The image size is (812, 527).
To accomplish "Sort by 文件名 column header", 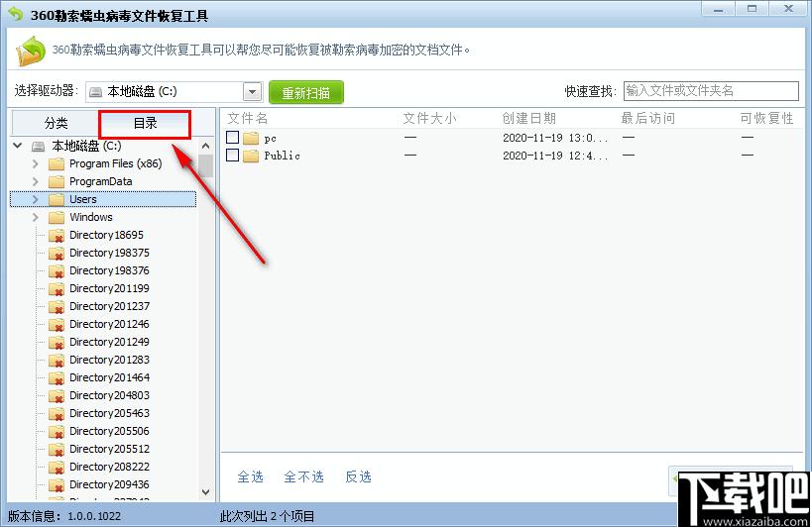I will click(x=247, y=119).
